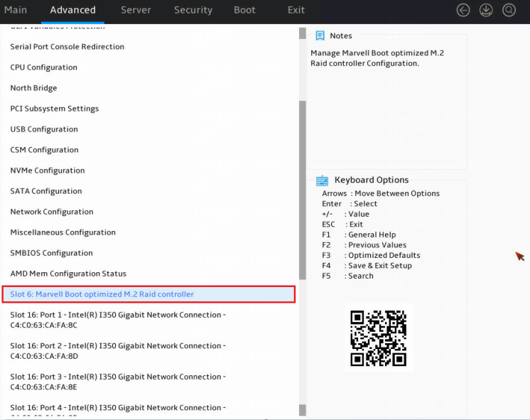Open Slot 16 Port 2 Intel I350 connection
Image resolution: width=530 pixels, height=420 pixels.
click(x=118, y=350)
